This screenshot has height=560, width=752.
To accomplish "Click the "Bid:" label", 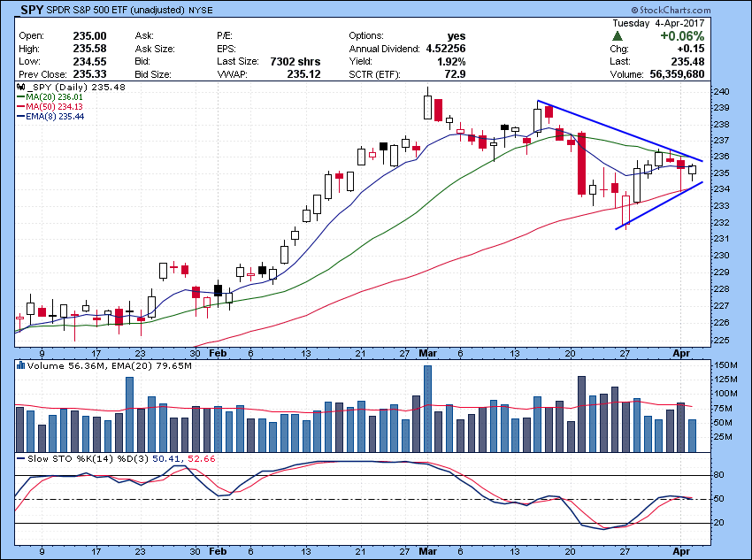I will 143,61.
